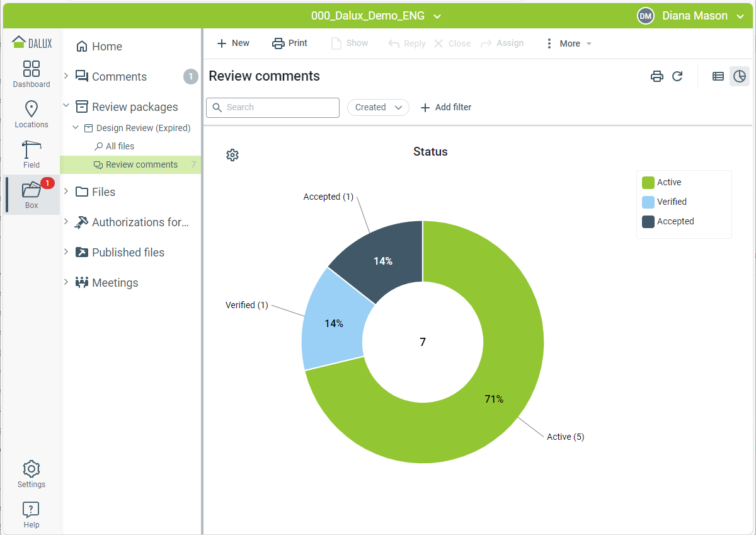This screenshot has width=756, height=535.
Task: Go to Locations in the sidebar
Action: point(31,114)
